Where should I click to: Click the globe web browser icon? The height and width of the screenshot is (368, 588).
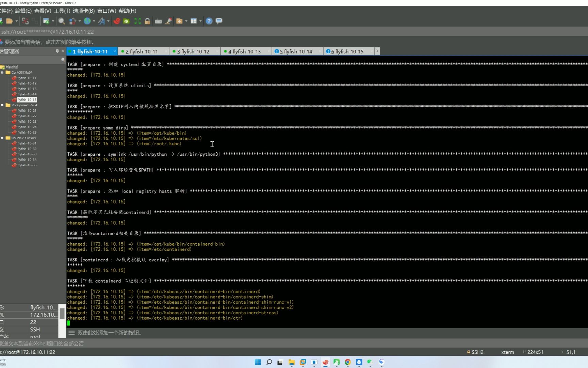(87, 21)
